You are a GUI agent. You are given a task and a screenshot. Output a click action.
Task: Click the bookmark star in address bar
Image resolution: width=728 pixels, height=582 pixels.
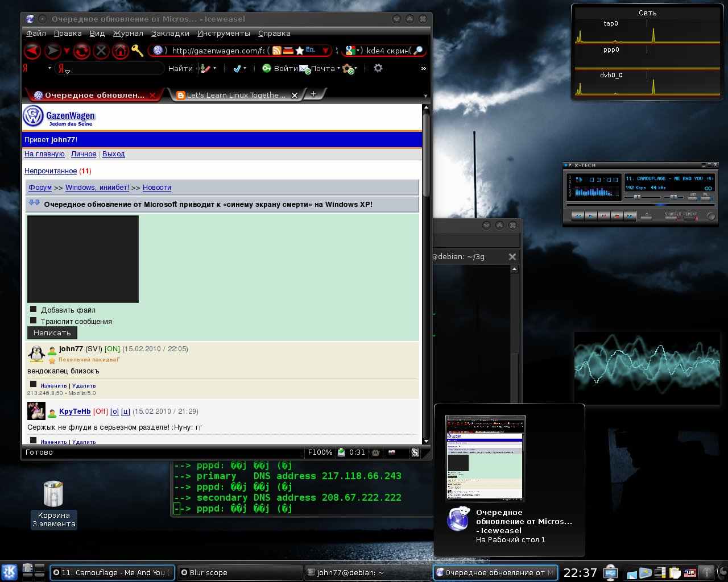(x=300, y=51)
